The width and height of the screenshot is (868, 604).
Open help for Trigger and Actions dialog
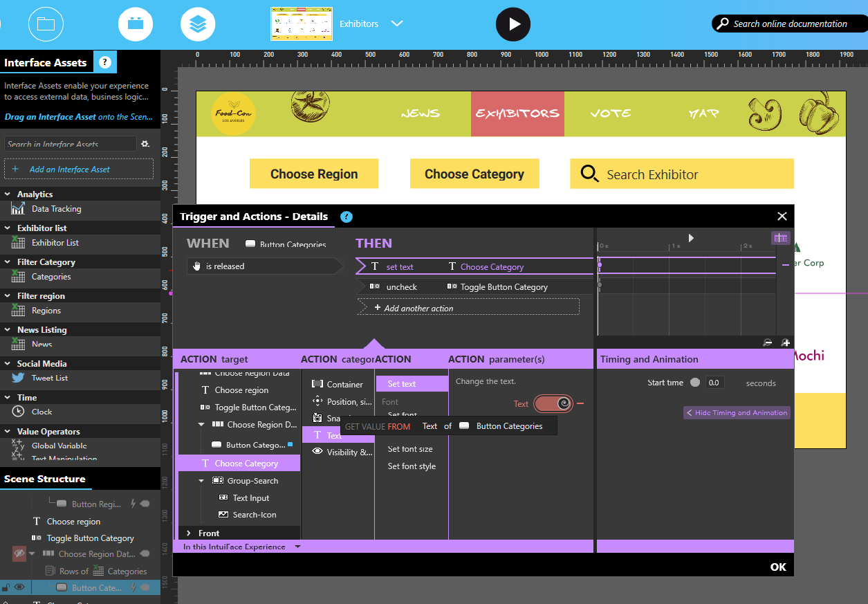pos(347,217)
